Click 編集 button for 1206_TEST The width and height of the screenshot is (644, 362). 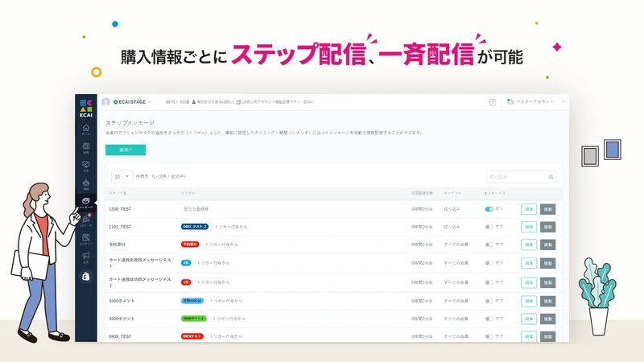tap(529, 209)
